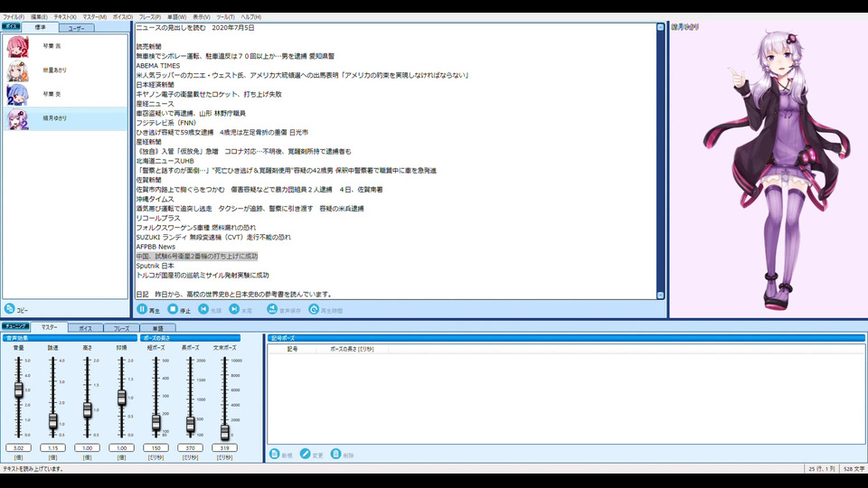This screenshot has width=868, height=488.
Task: Open the ファイル(F) menu
Action: pyautogui.click(x=14, y=17)
